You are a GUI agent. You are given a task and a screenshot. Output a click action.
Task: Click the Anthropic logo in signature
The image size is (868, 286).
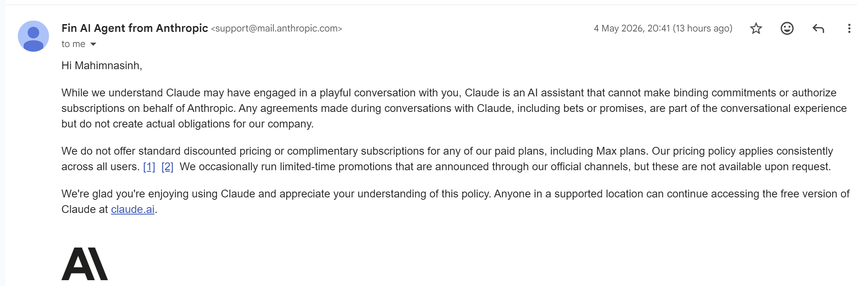point(85,264)
